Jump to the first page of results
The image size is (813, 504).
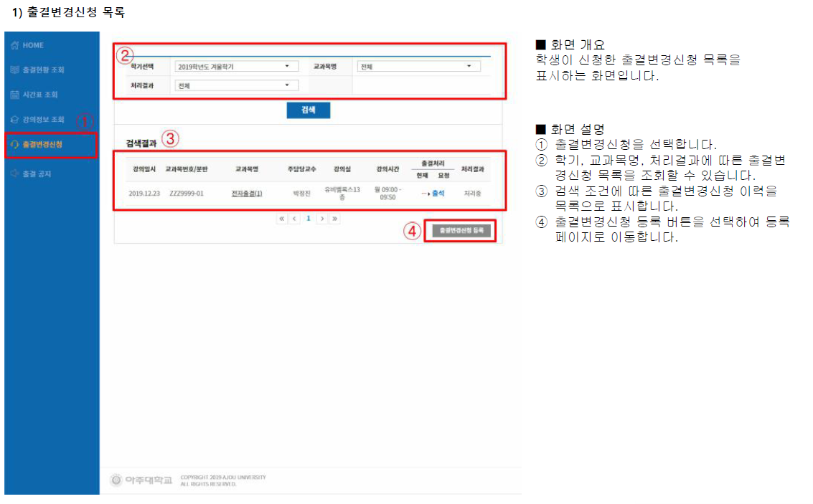point(282,218)
